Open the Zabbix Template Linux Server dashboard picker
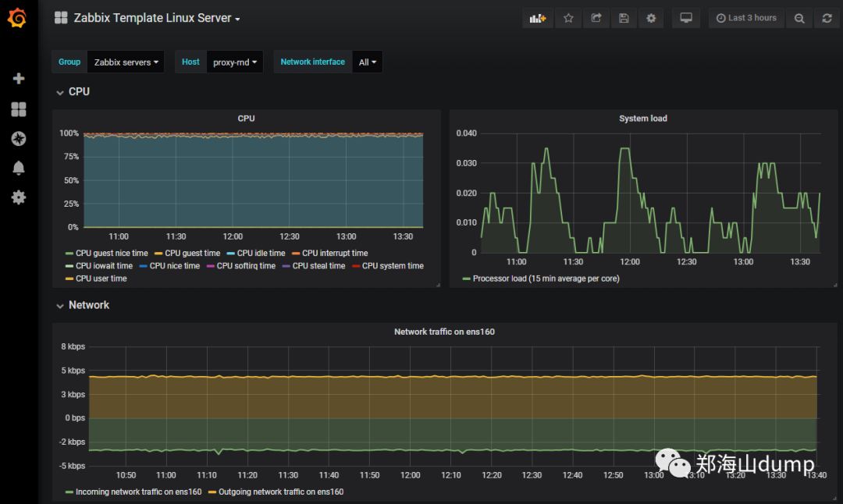 (x=156, y=18)
